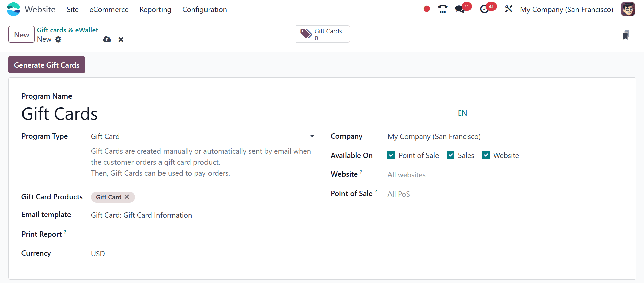Viewport: 644px width, 283px height.
Task: Open the Website 'All websites' field
Action: pyautogui.click(x=505, y=175)
